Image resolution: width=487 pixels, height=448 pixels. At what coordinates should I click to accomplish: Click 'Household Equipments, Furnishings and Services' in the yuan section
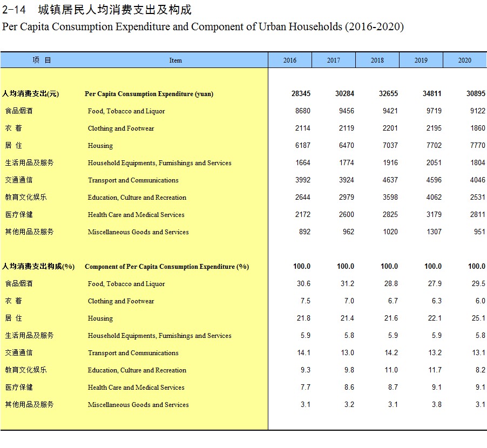160,163
